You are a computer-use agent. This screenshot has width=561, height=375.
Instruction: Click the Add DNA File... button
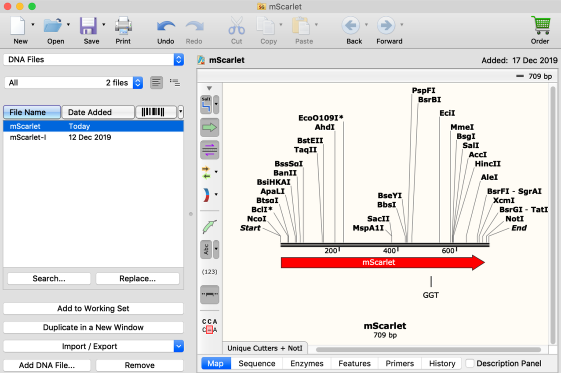47,365
